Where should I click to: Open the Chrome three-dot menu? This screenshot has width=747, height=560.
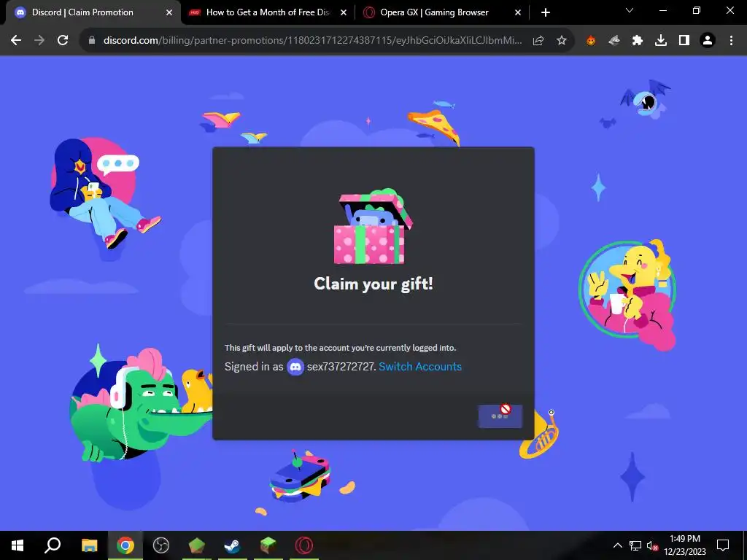pos(731,41)
